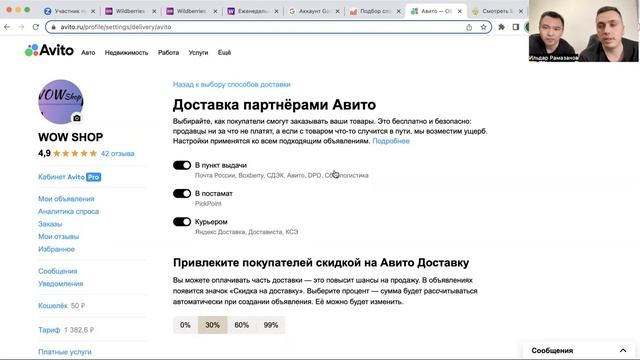Click the green macOS fullscreen window button

point(27,9)
